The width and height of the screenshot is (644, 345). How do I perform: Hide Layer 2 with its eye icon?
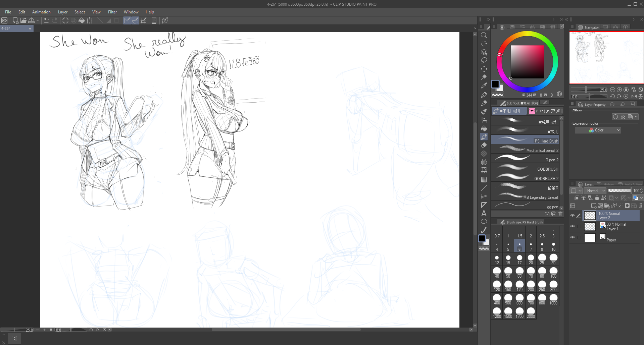pos(573,216)
